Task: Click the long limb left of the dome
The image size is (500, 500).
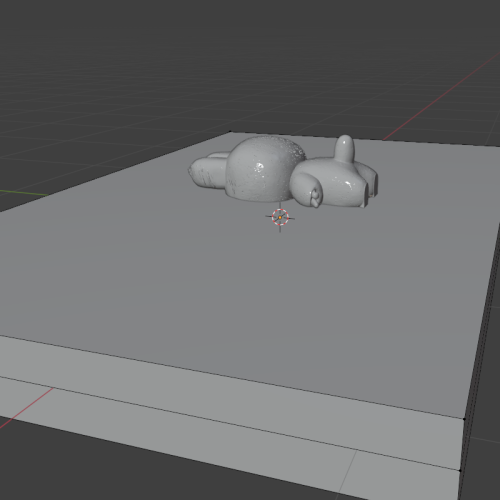Action: [207, 170]
